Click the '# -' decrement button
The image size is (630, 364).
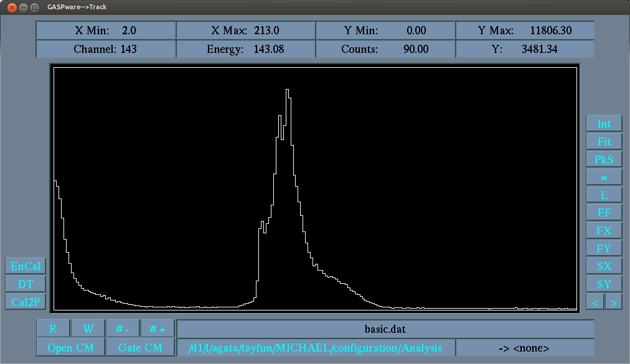click(x=123, y=329)
